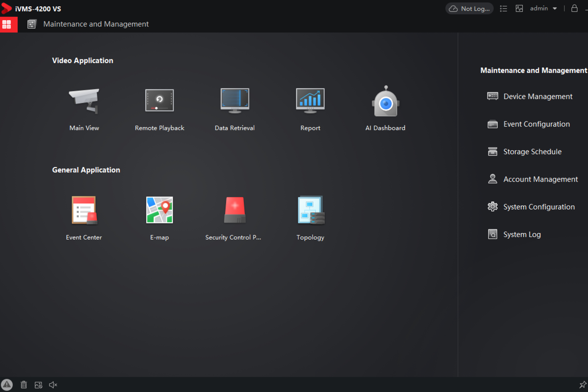
Task: Open Event Configuration link
Action: pos(537,124)
